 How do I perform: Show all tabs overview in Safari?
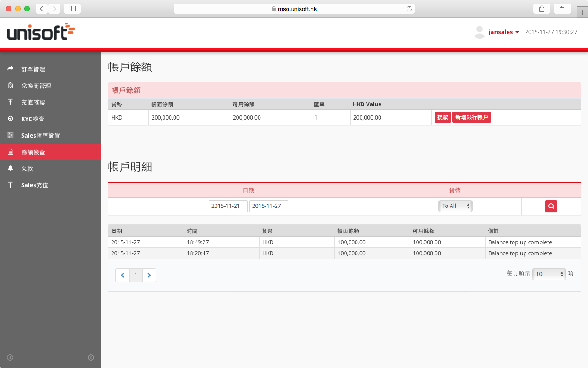562,9
